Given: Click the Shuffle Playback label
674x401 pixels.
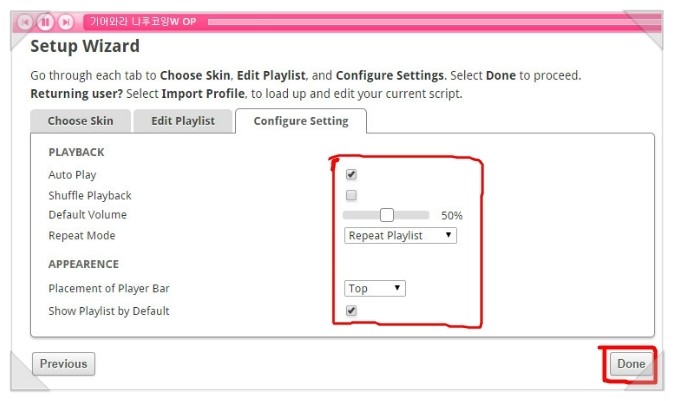Looking at the screenshot, I should click(x=90, y=196).
